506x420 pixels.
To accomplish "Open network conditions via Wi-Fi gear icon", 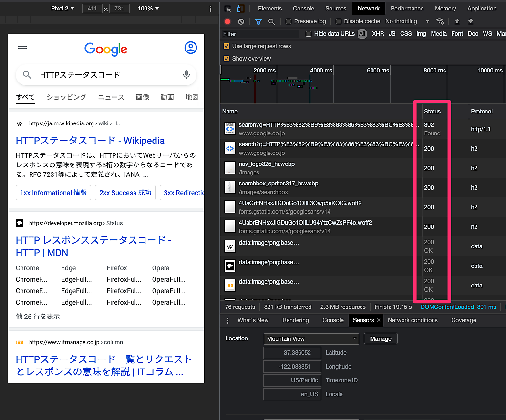I will [x=440, y=21].
